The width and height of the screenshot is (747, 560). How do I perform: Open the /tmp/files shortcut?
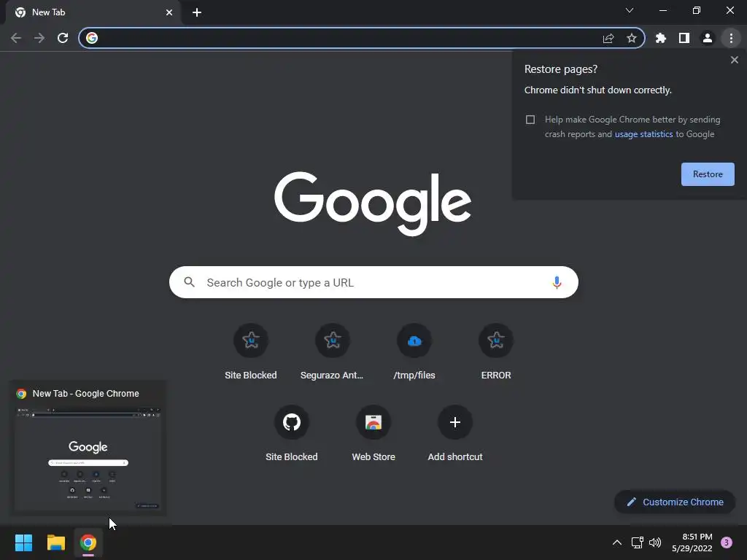pos(414,352)
